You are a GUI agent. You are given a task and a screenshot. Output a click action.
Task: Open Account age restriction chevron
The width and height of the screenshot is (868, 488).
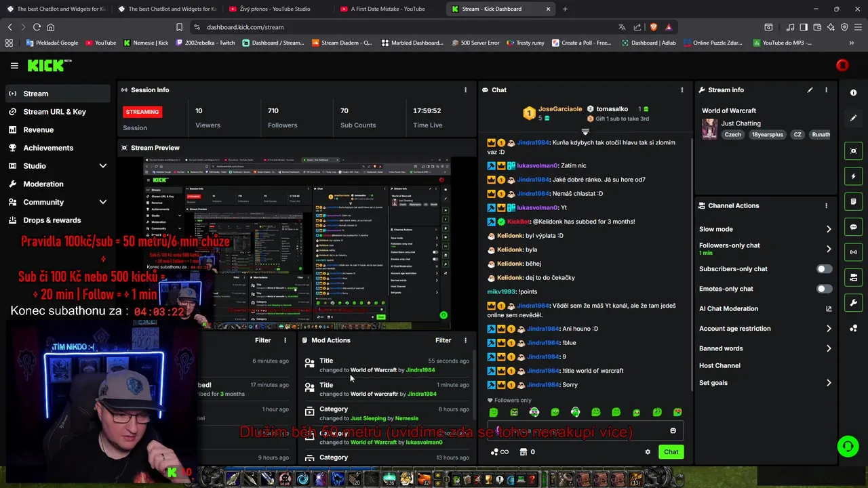828,329
